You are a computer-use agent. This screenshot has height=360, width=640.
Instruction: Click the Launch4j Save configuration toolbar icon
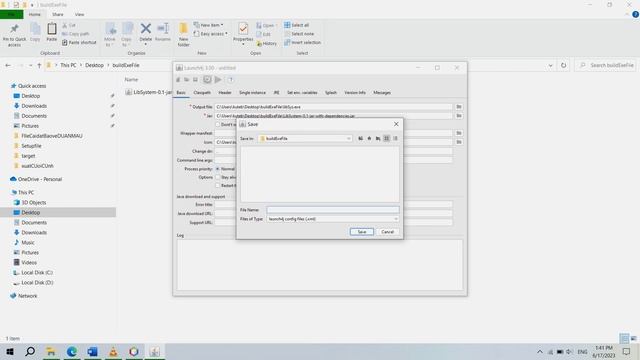[x=196, y=80]
